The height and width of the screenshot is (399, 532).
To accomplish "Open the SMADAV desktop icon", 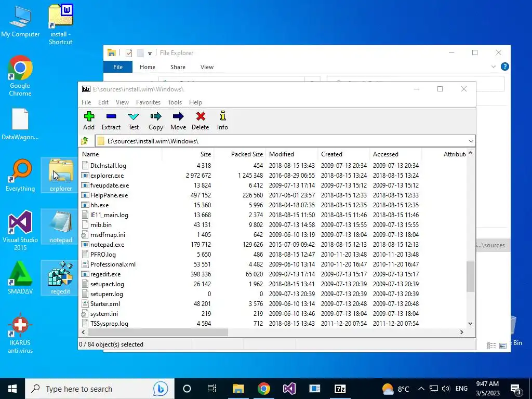I will [x=20, y=277].
